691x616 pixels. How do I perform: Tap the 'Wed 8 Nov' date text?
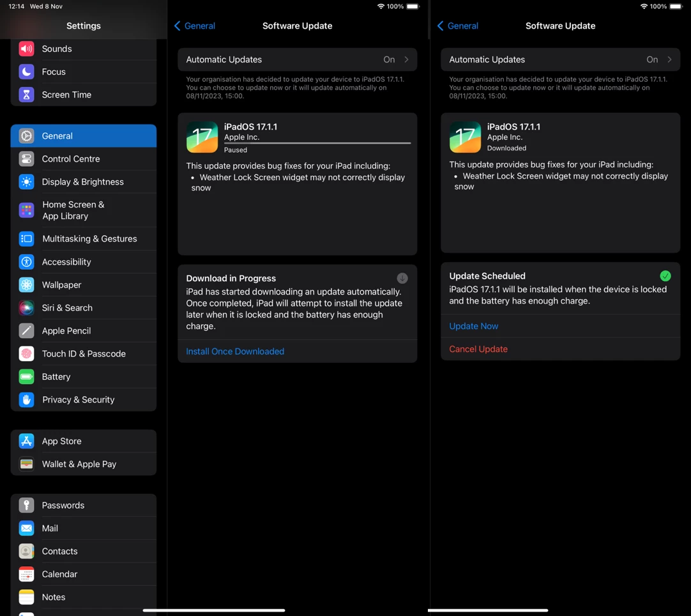pyautogui.click(x=46, y=6)
